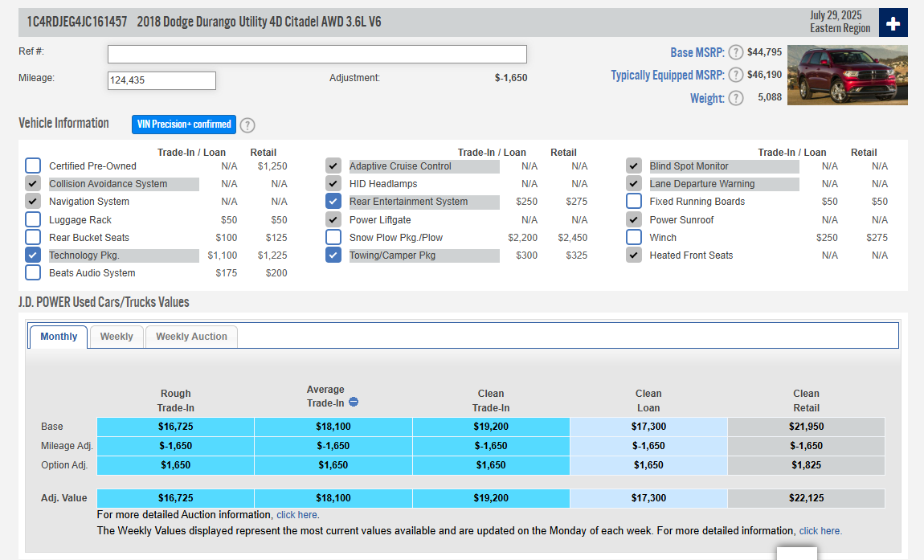Open Typically Equipped MSRP help icon
Screen dimensions: 924x560
coord(735,75)
